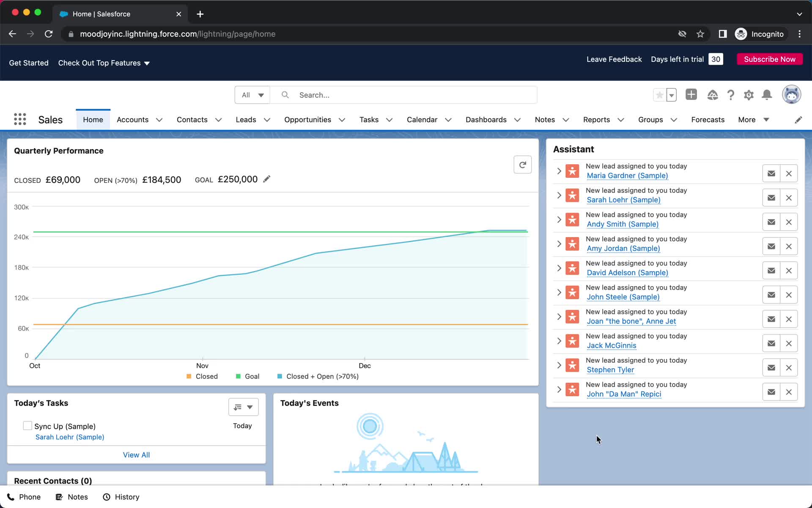Expand the John "Da Man" Repici item
This screenshot has width=812, height=508.
pyautogui.click(x=559, y=389)
